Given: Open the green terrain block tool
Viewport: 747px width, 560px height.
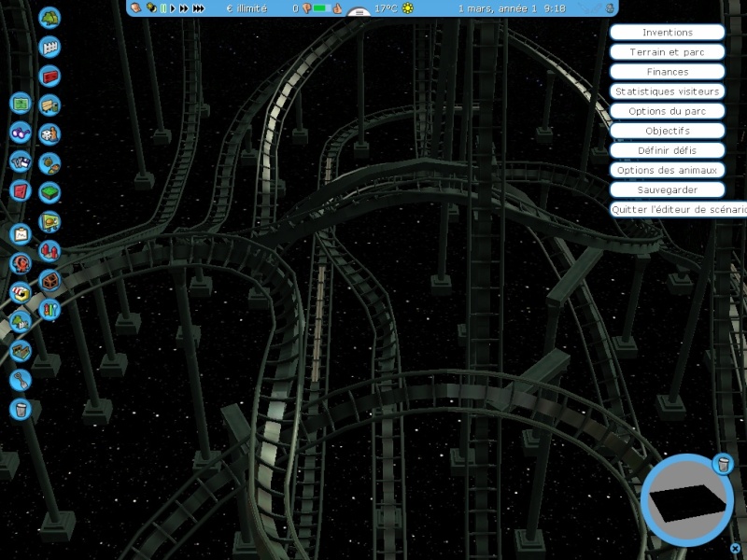Looking at the screenshot, I should [x=49, y=193].
